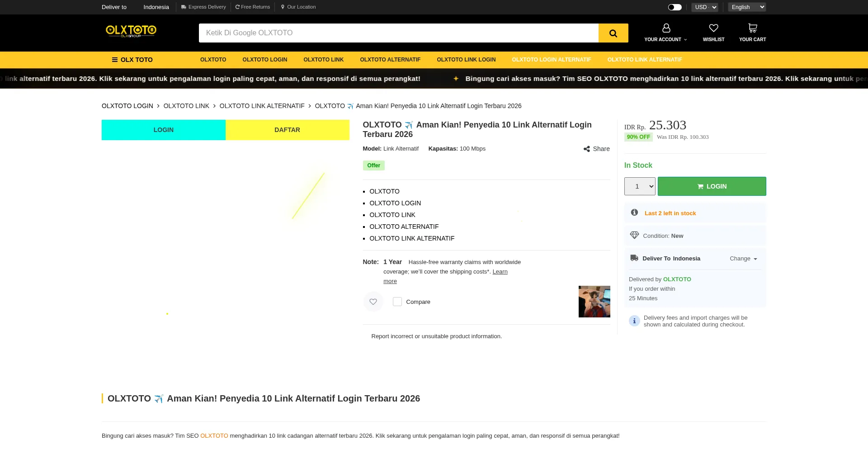
Task: Open the Wishlist heart icon in header
Action: click(713, 28)
